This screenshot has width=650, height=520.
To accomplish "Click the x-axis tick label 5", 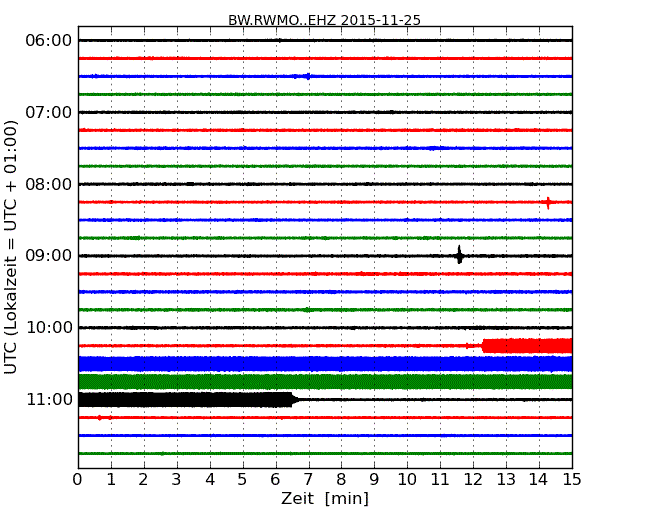I will (242, 479).
